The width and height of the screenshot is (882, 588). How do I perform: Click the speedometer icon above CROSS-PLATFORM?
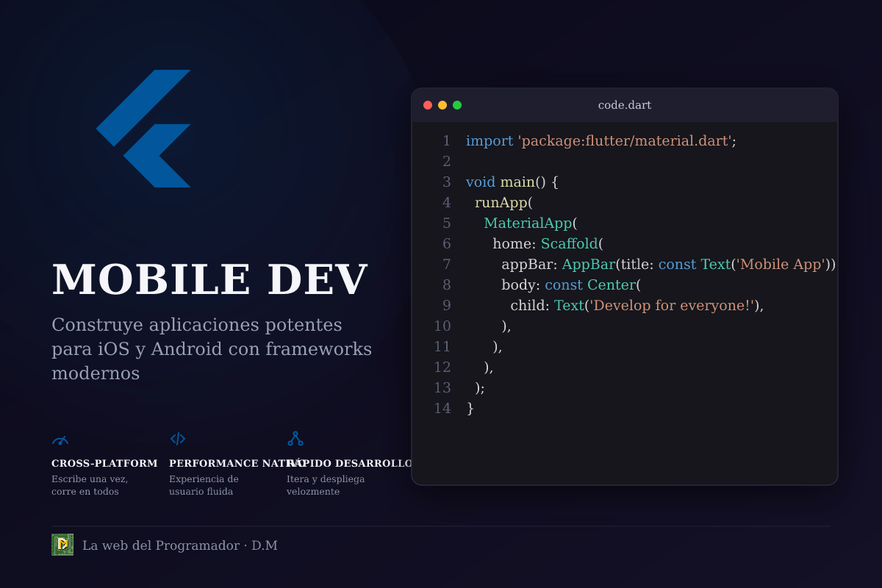[60, 440]
